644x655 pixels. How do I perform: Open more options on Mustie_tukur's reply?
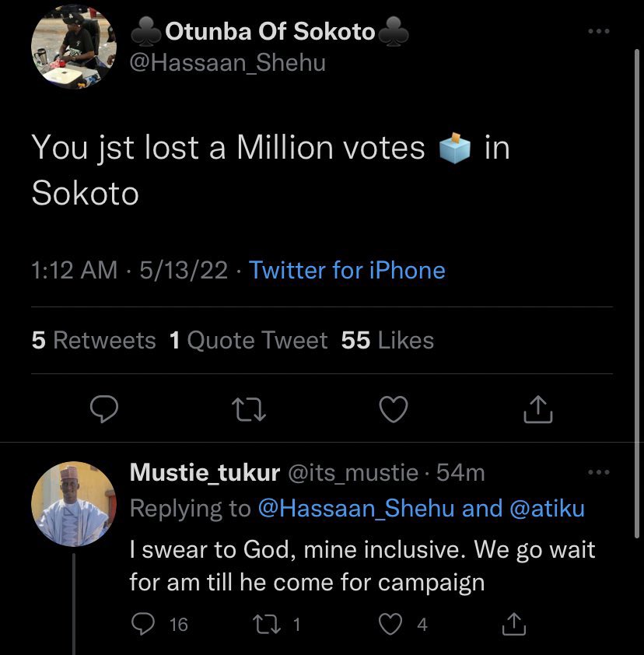[598, 472]
